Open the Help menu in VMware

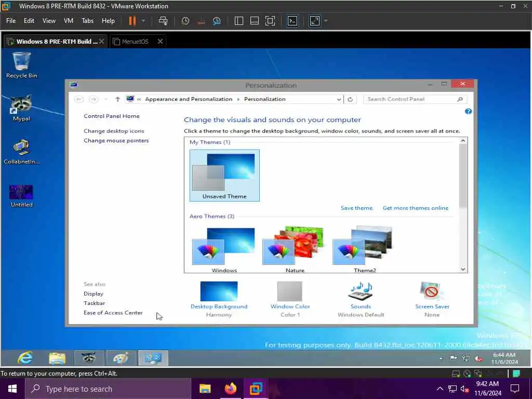pyautogui.click(x=108, y=21)
